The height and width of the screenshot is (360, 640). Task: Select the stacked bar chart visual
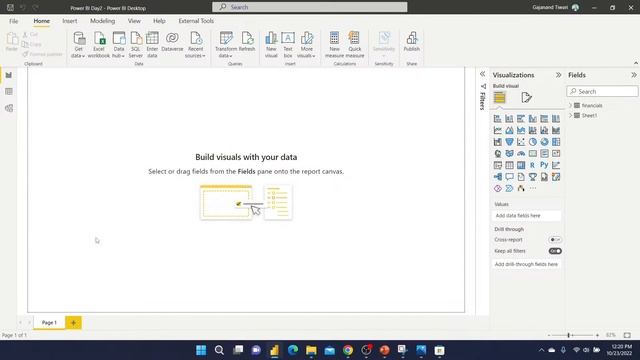click(x=498, y=119)
